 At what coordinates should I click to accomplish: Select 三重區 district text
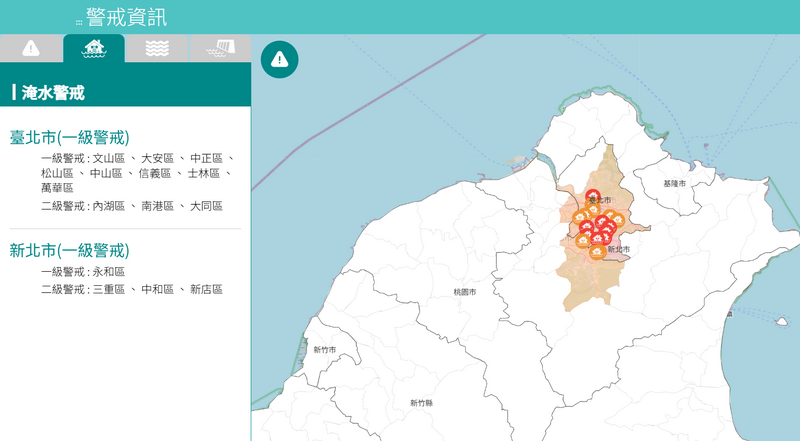pos(109,289)
